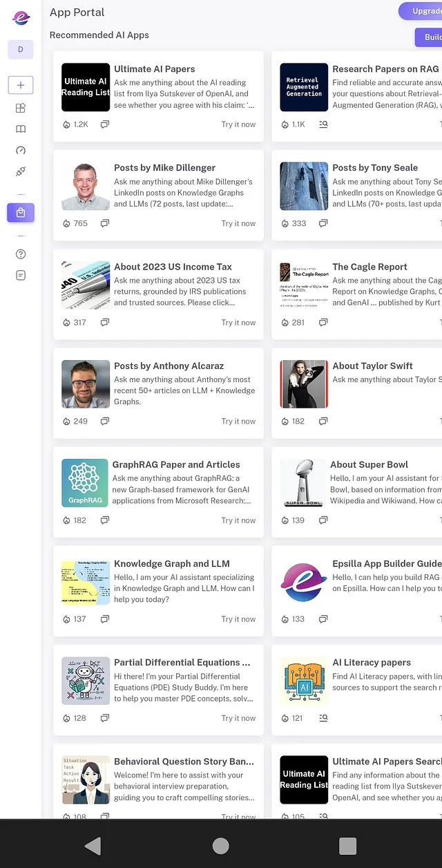Click the 'Posts by Tony Seale' title
Screen dimensions: 442x868
pyautogui.click(x=375, y=168)
